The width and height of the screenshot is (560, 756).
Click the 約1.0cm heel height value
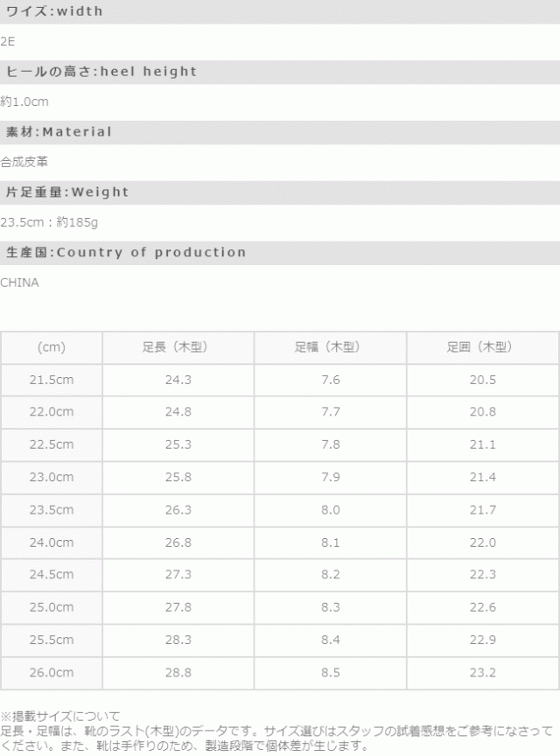pyautogui.click(x=24, y=101)
